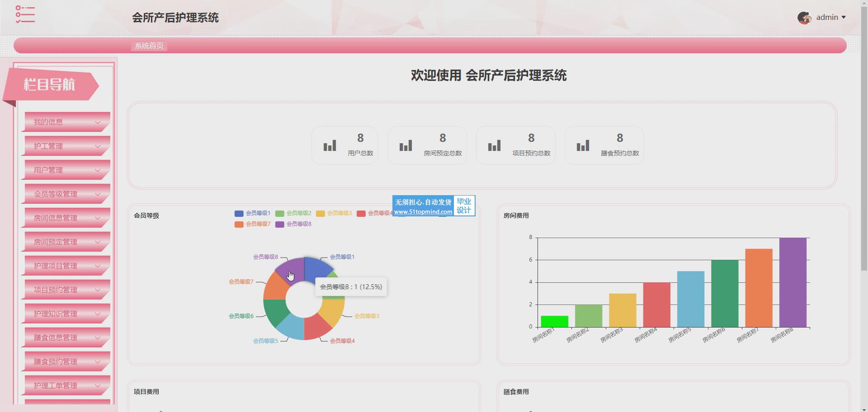This screenshot has width=868, height=412.
Task: Click the 毕业设计 watermark banner
Action: (x=434, y=206)
